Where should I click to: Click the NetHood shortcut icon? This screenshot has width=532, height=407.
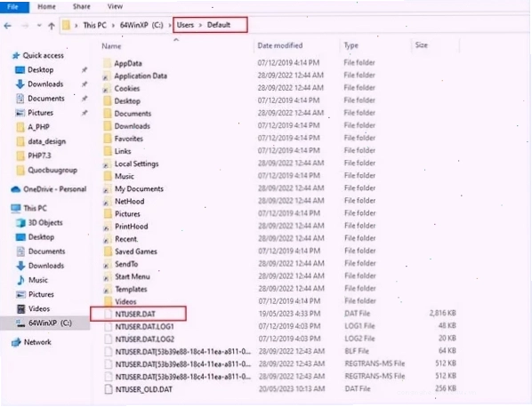click(x=108, y=202)
